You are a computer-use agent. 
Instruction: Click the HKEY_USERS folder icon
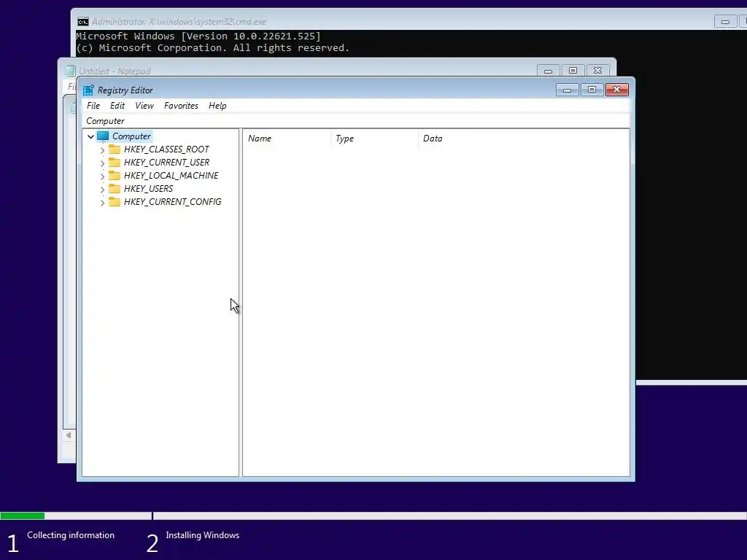[x=115, y=189]
